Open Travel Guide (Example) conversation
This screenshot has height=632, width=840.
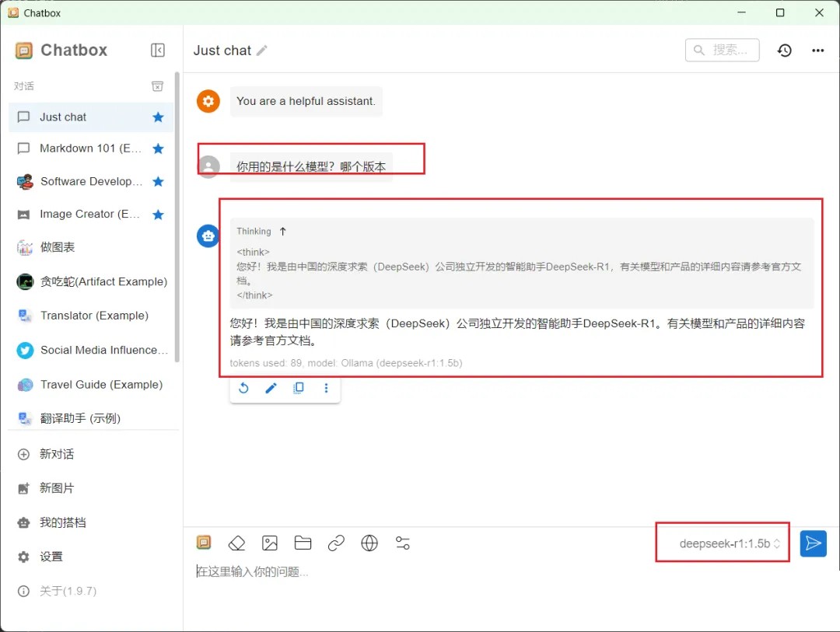(x=91, y=385)
